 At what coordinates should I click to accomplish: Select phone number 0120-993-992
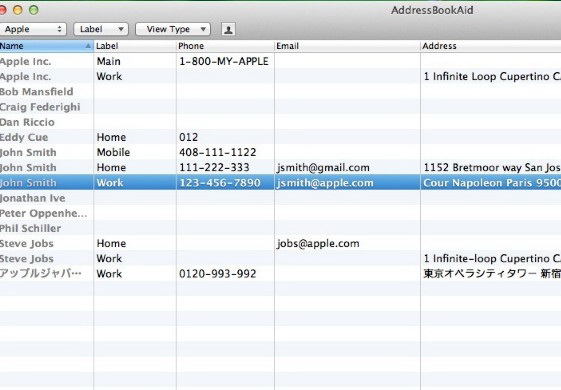[x=218, y=274]
